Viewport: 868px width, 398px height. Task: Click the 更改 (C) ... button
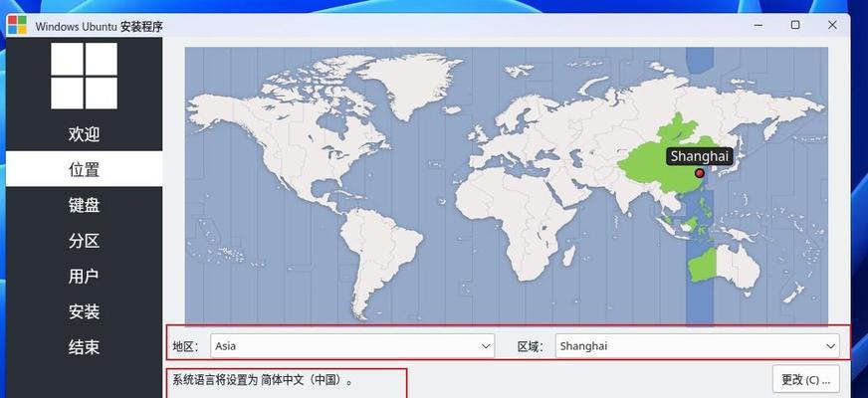(x=806, y=380)
